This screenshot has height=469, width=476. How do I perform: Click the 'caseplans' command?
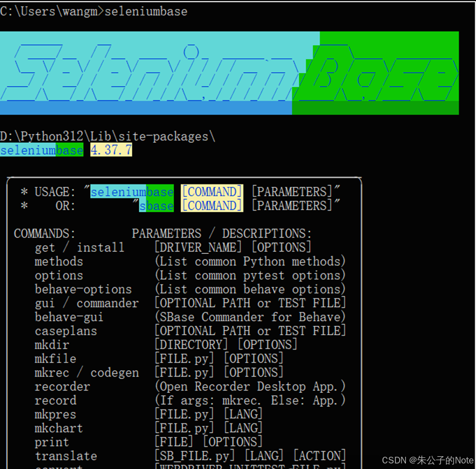point(66,331)
